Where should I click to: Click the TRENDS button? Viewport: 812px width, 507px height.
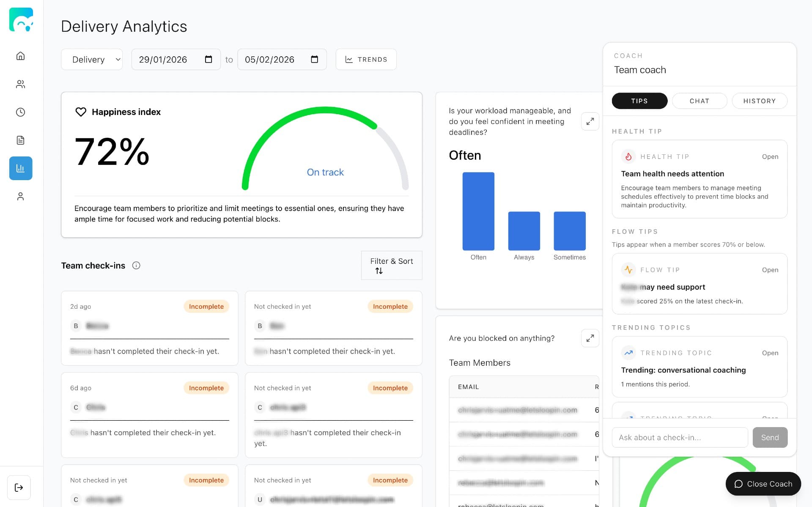click(366, 59)
